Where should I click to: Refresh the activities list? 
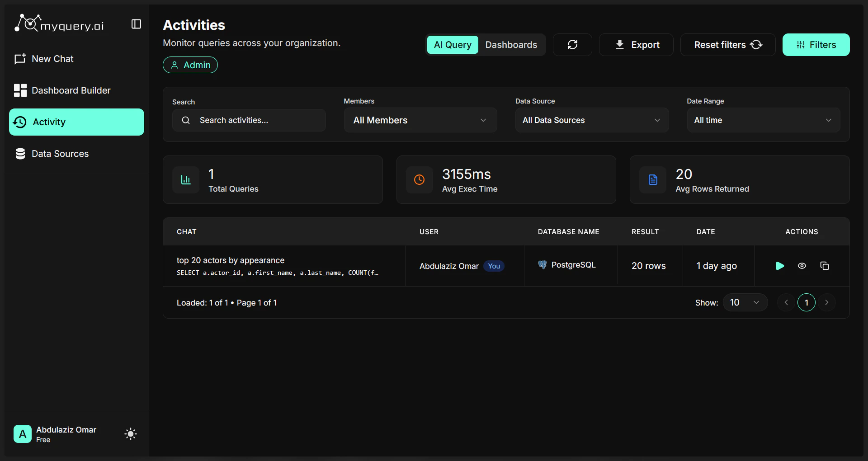click(572, 45)
